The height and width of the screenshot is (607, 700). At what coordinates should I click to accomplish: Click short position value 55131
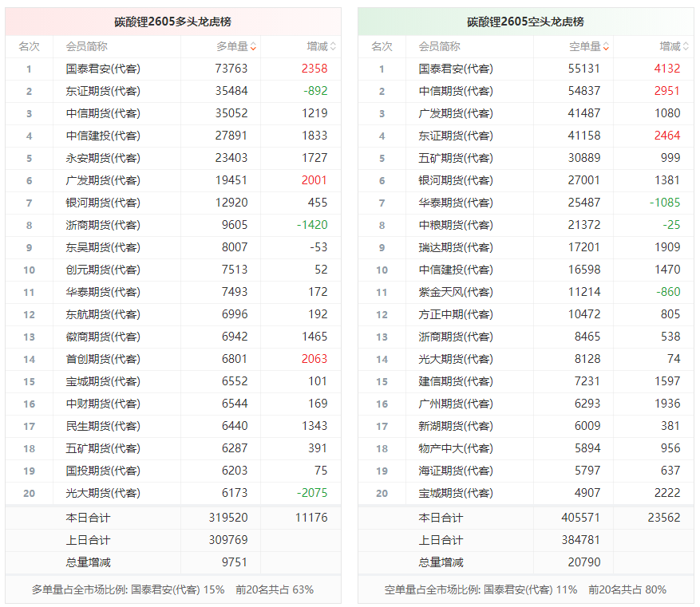pyautogui.click(x=584, y=69)
